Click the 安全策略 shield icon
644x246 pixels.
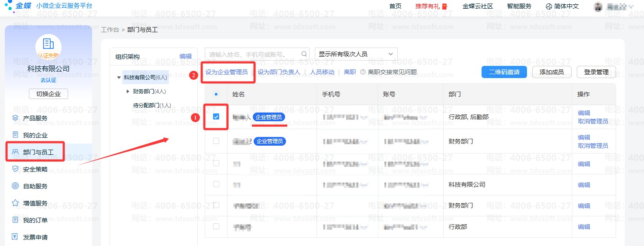(15, 169)
